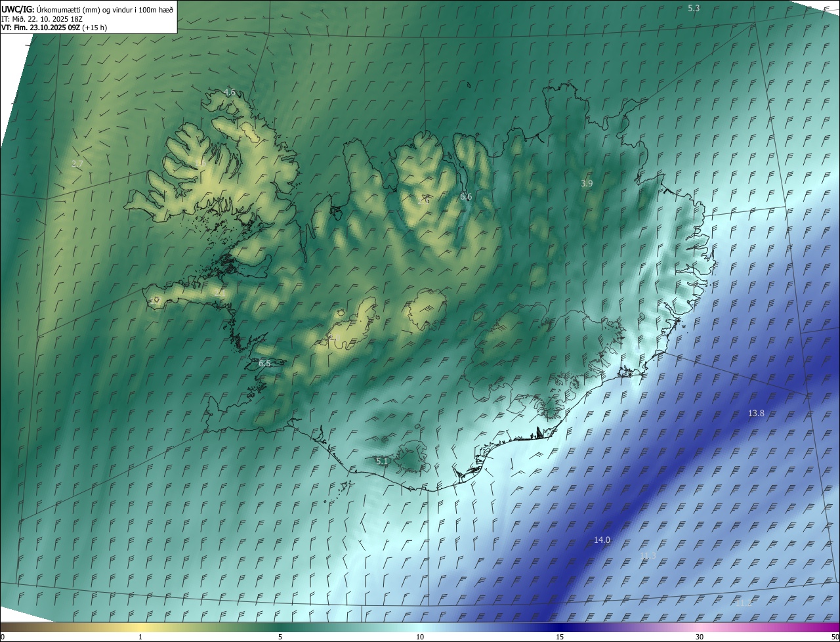Select the 13.8 value label on the map
The width and height of the screenshot is (840, 642).
tap(756, 413)
